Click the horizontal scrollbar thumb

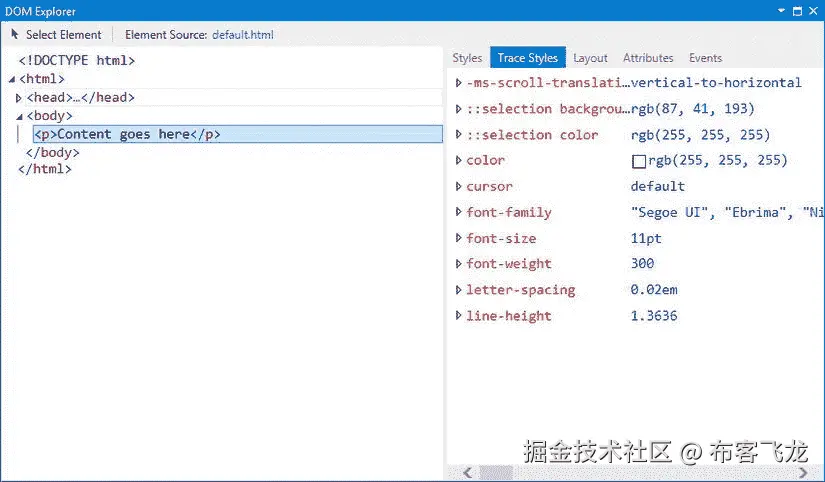tap(496, 473)
